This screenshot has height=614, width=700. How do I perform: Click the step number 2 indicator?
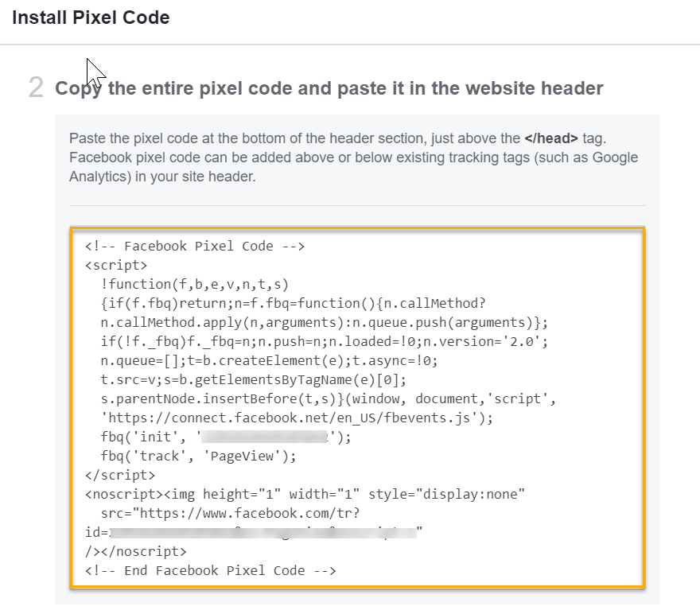(x=36, y=87)
